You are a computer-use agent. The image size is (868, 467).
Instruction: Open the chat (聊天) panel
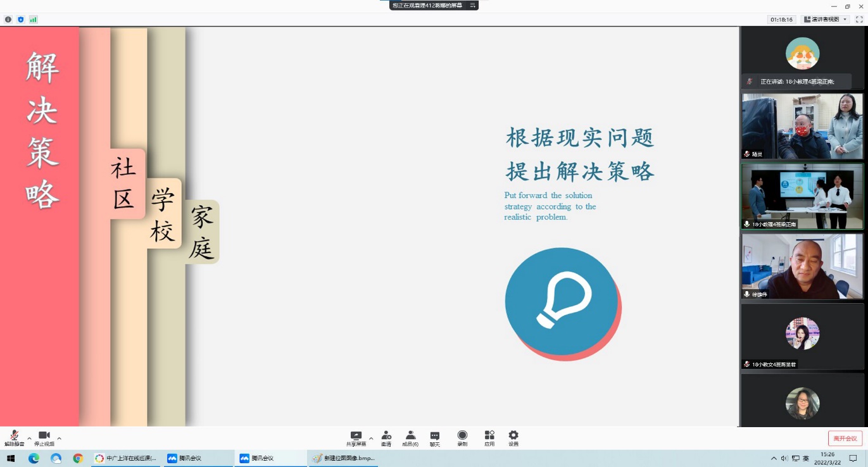click(435, 438)
